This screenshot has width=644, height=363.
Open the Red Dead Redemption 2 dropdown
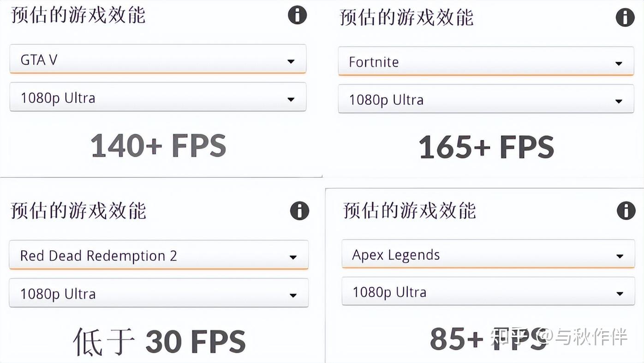click(x=158, y=255)
